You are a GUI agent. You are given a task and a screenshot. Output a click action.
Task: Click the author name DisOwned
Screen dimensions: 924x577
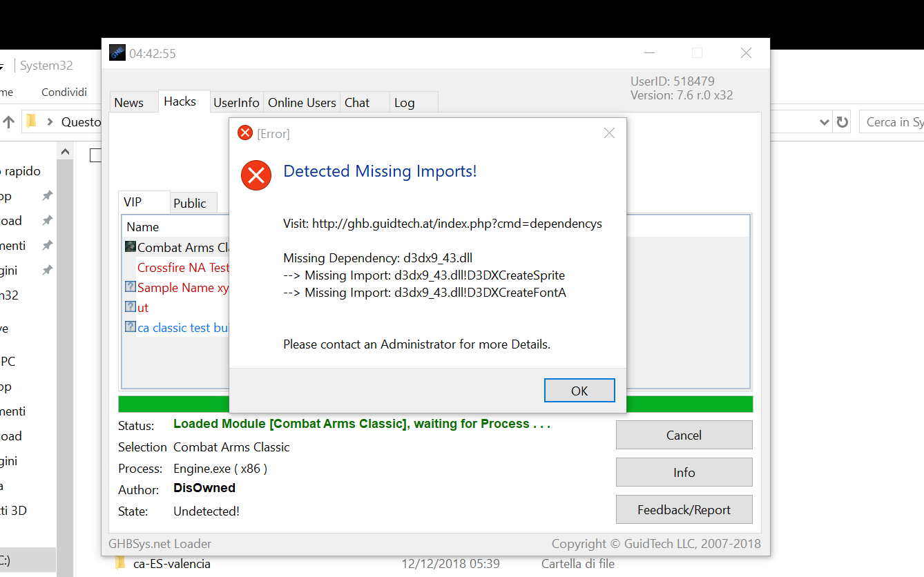click(x=204, y=488)
